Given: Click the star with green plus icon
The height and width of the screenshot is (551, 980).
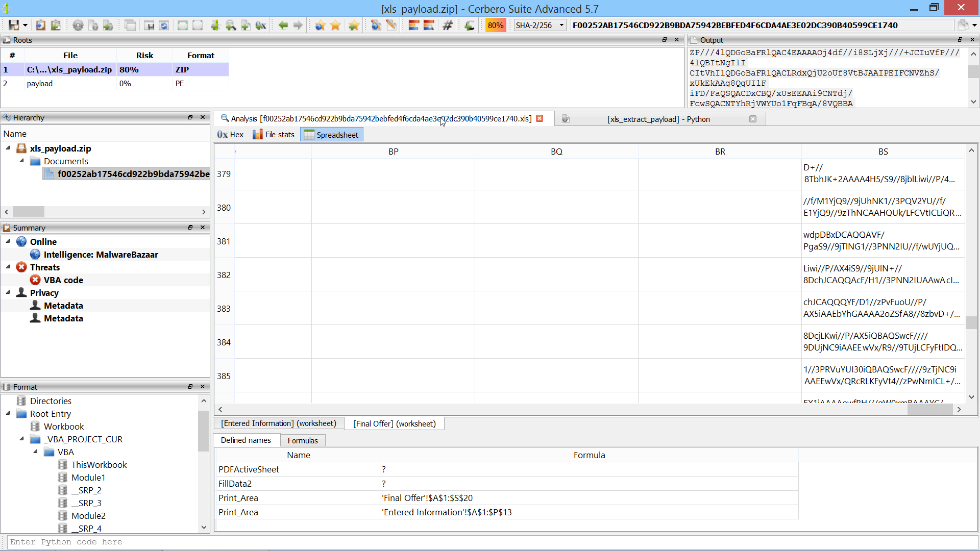Looking at the screenshot, I should click(x=353, y=25).
